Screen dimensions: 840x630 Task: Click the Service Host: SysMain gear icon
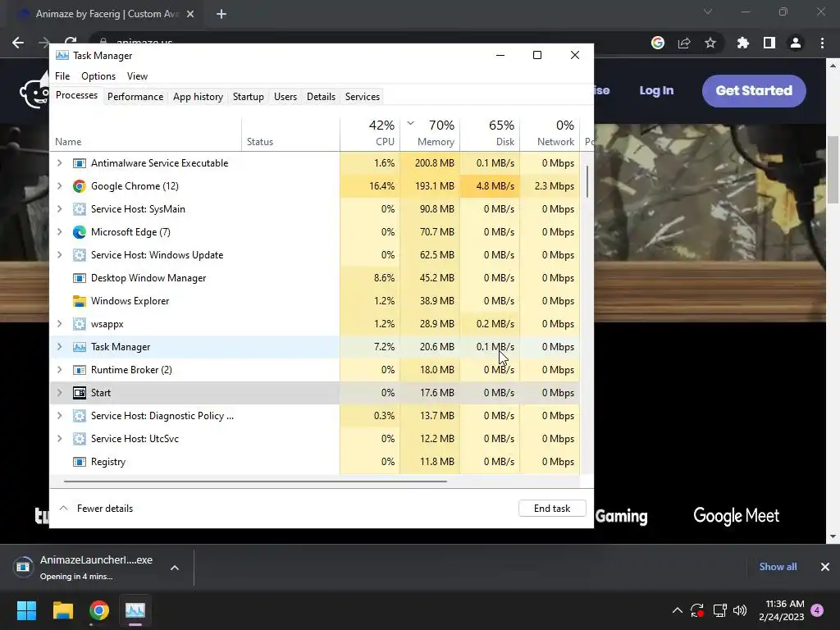pos(80,209)
